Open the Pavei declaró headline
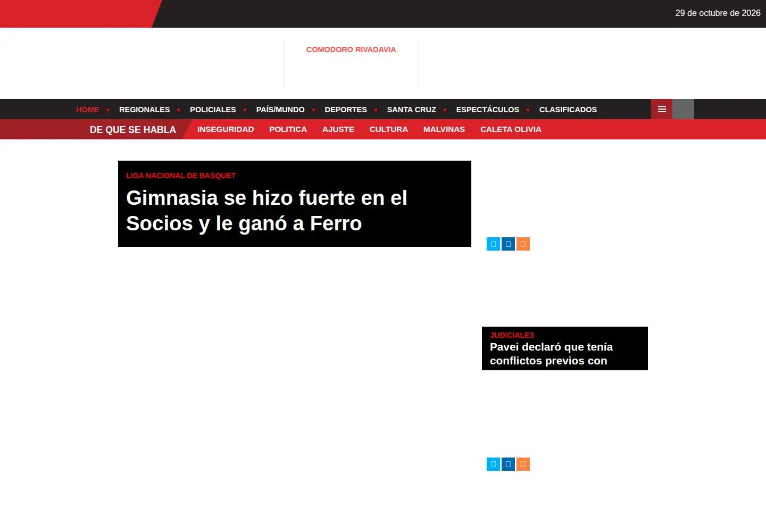The width and height of the screenshot is (766, 532). (x=551, y=354)
